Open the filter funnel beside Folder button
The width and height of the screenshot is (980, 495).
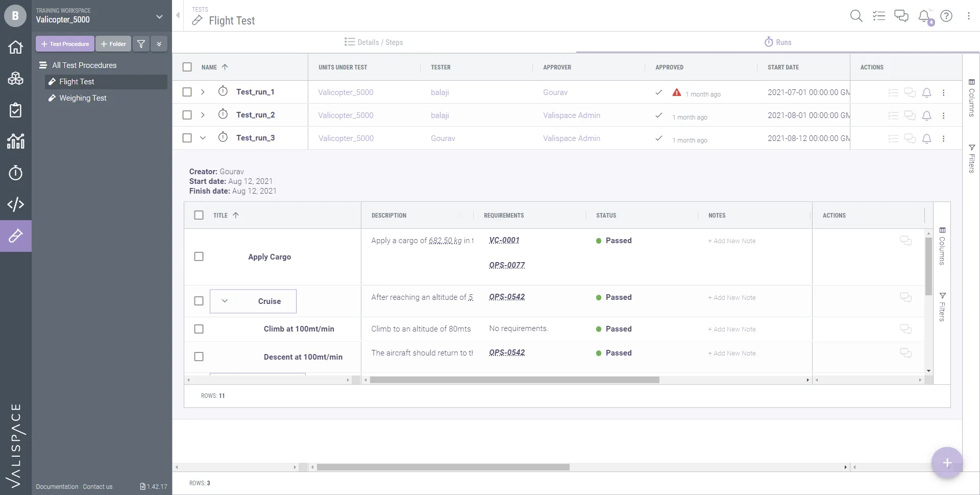pos(141,44)
